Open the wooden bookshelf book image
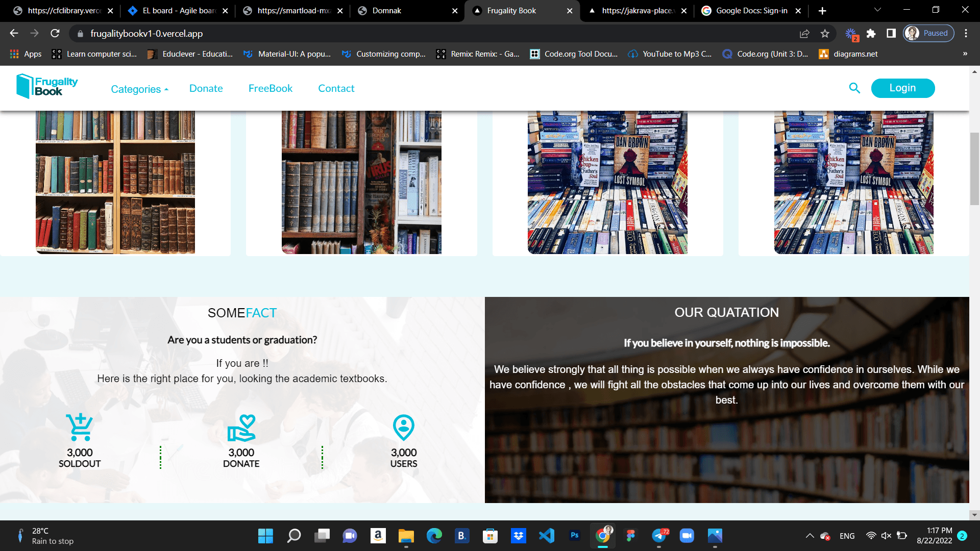 click(x=115, y=182)
